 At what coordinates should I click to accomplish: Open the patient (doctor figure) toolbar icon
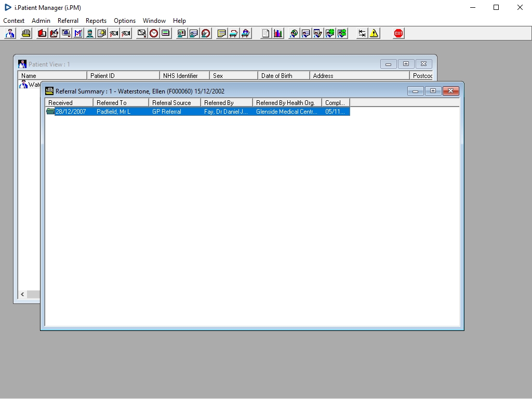click(10, 33)
